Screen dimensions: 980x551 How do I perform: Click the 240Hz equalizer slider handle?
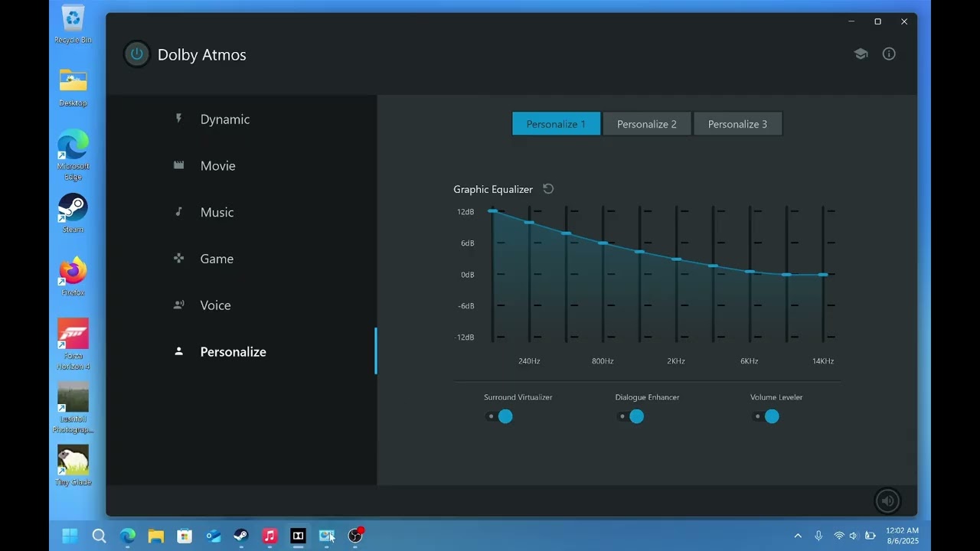[529, 222]
